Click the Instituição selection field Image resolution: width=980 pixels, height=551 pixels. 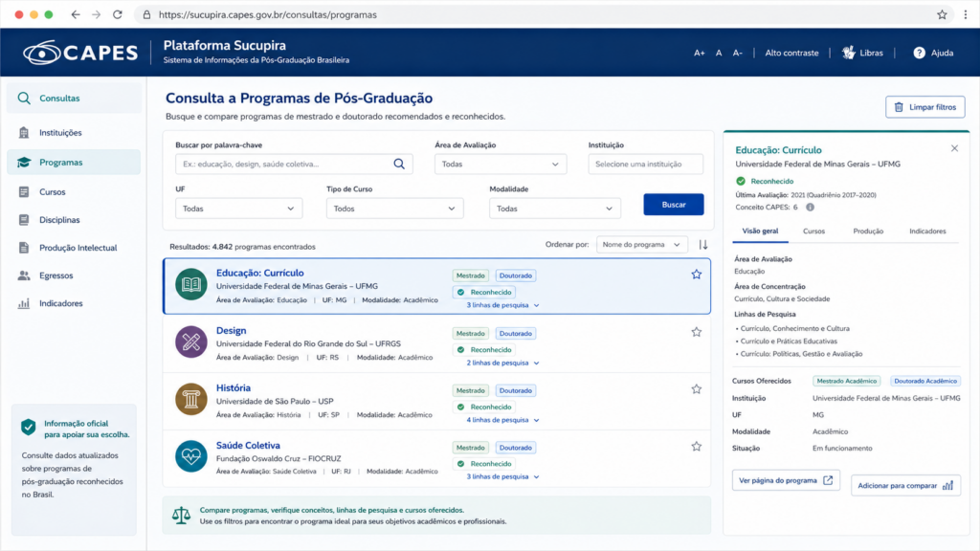(646, 165)
